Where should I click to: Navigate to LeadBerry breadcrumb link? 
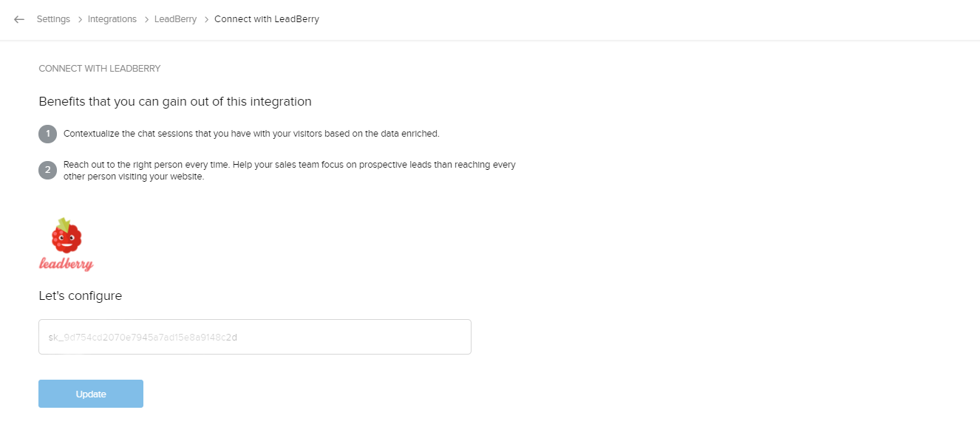coord(175,19)
